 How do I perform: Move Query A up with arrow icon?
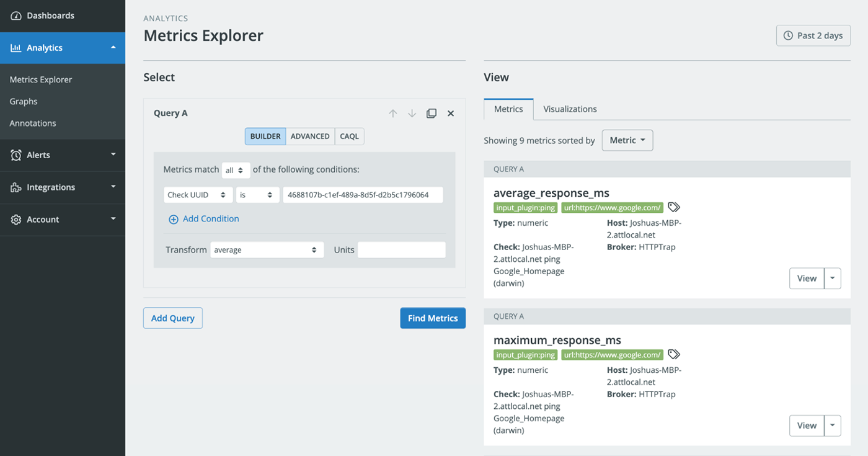[x=392, y=114]
